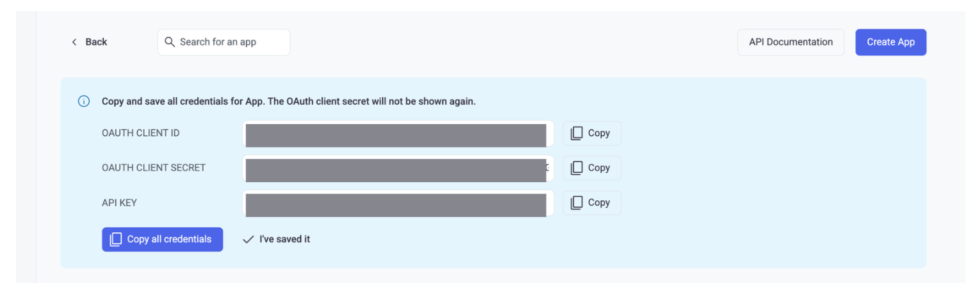This screenshot has height=295, width=980.
Task: Select the OAuth Client ID text field
Action: [399, 133]
